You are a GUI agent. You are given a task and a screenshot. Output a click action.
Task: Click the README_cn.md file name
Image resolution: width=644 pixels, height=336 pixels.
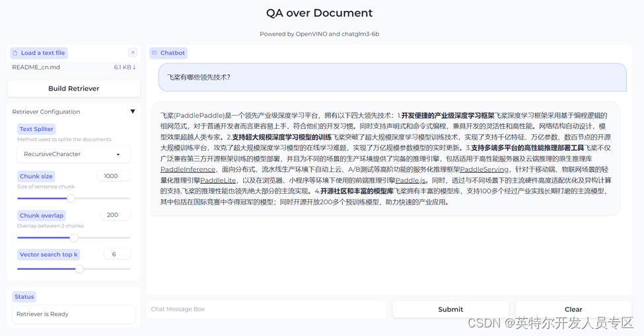pyautogui.click(x=36, y=67)
